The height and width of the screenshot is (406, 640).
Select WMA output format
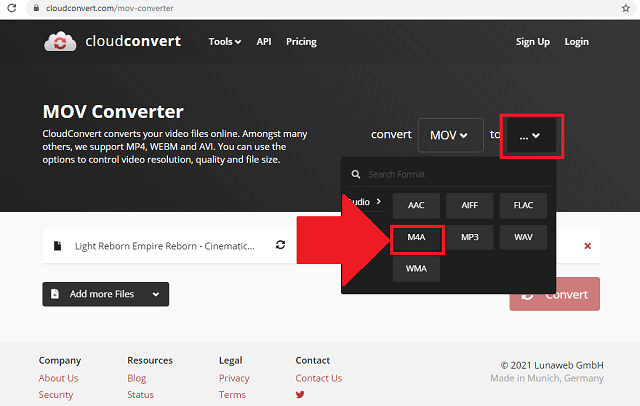[x=416, y=269]
